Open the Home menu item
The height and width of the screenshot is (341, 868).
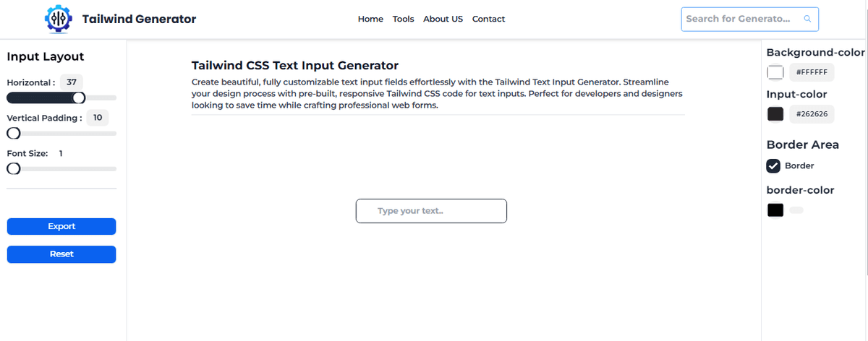[370, 19]
